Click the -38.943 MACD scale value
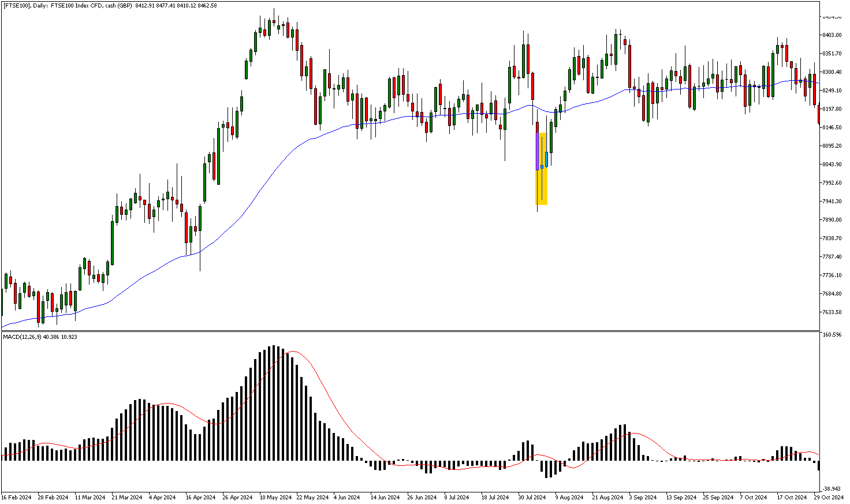Image resolution: width=850 pixels, height=504 pixels. click(x=833, y=488)
